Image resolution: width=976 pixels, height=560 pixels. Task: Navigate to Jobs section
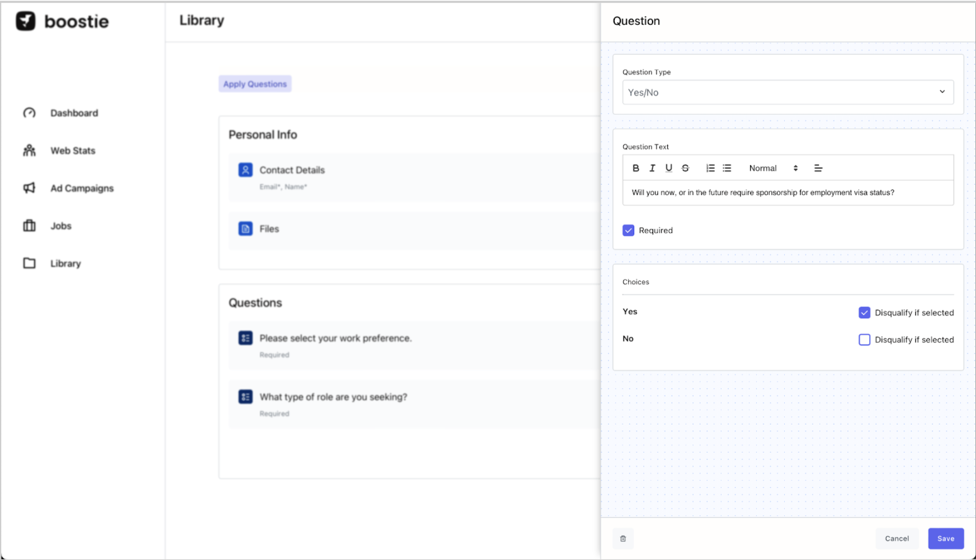tap(61, 226)
